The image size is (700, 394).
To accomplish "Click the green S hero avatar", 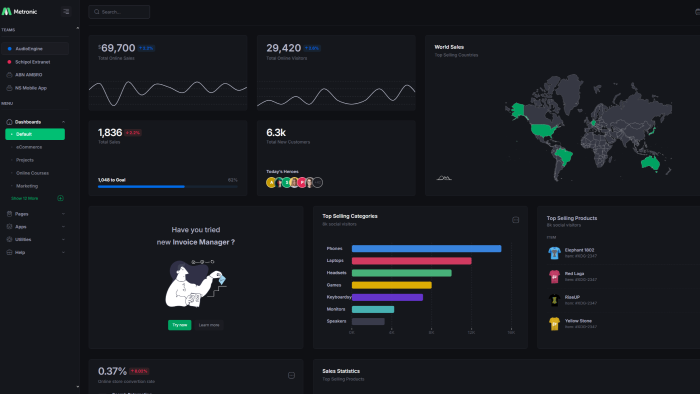I will pyautogui.click(x=287, y=182).
